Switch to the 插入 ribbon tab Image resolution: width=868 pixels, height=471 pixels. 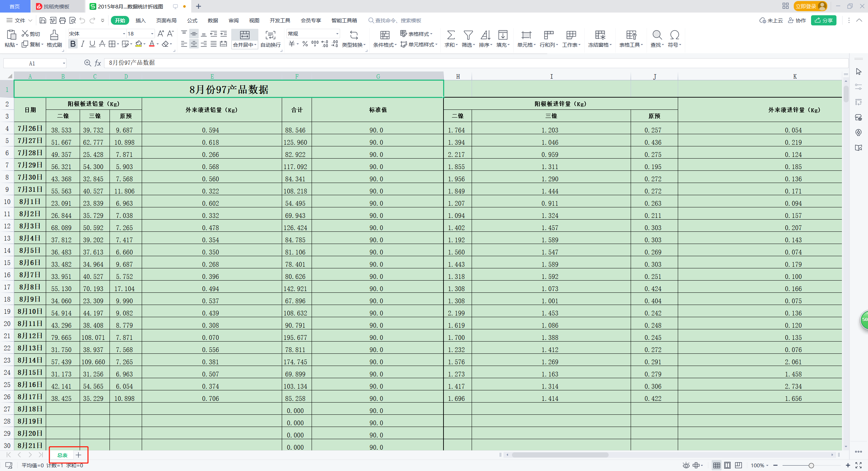pos(140,20)
